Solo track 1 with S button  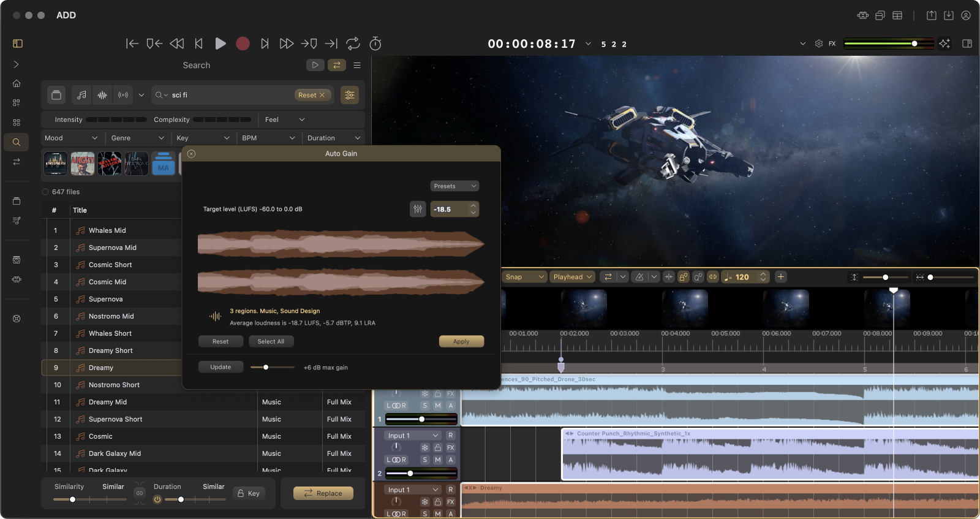point(425,406)
